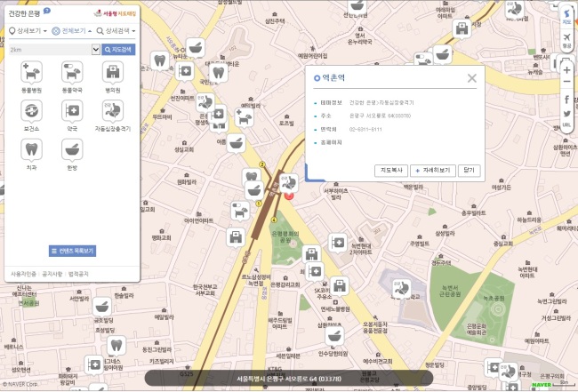The height and width of the screenshot is (392, 578).
Task: Share the map on Twitter
Action: coord(566,112)
